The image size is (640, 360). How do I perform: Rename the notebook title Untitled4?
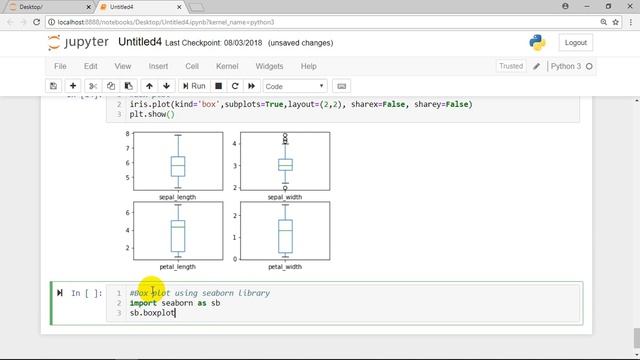(140, 42)
